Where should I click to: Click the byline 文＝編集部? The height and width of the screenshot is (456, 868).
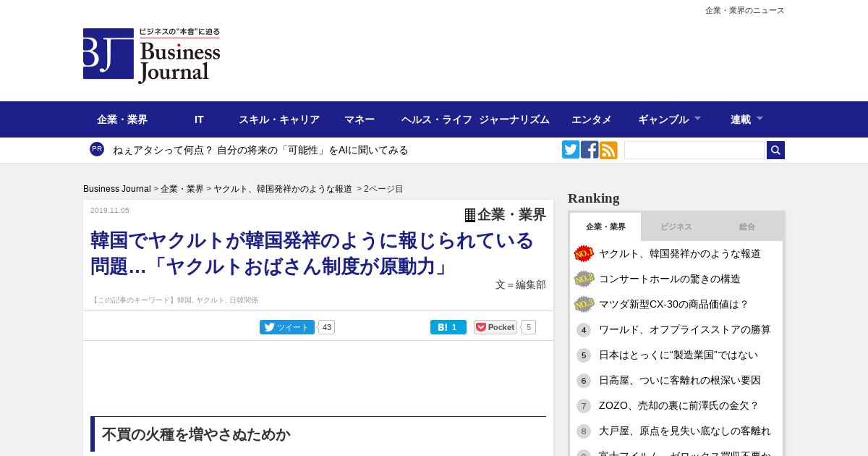pyautogui.click(x=521, y=284)
